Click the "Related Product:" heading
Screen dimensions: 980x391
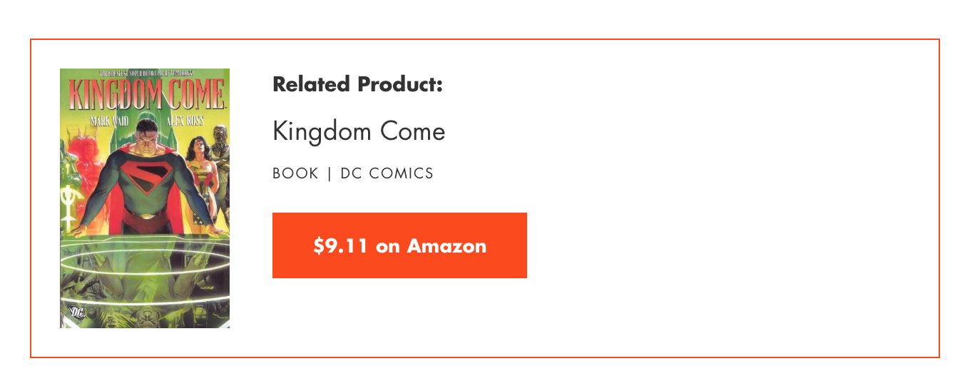pyautogui.click(x=357, y=84)
